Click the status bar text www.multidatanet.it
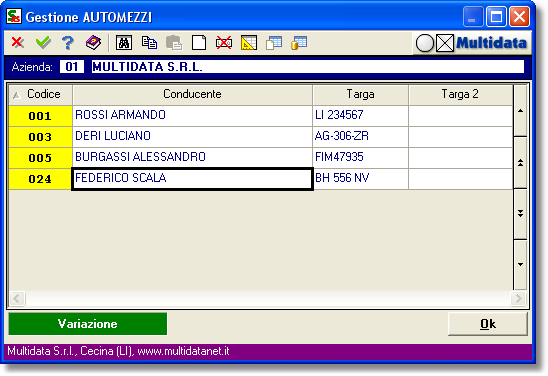 point(183,351)
